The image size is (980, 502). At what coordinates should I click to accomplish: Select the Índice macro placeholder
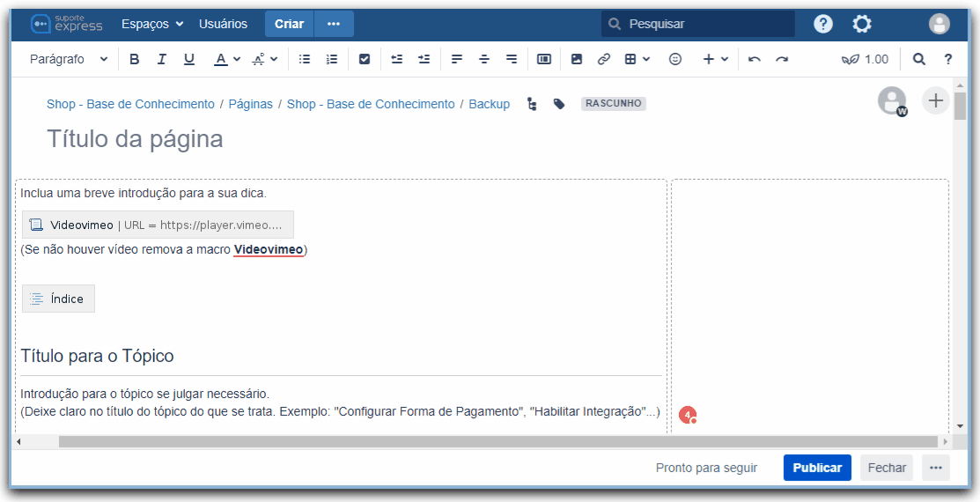[58, 299]
